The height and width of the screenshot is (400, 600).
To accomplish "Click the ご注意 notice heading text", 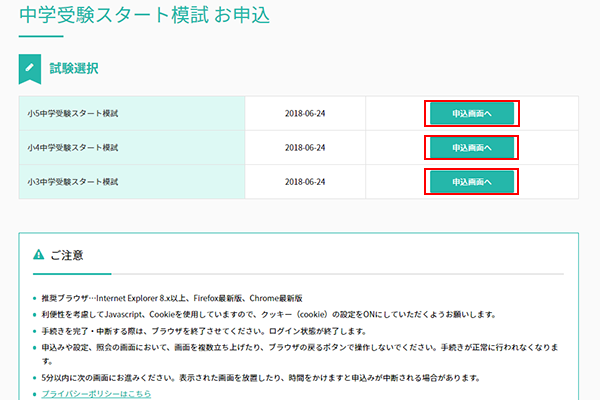I will (66, 255).
